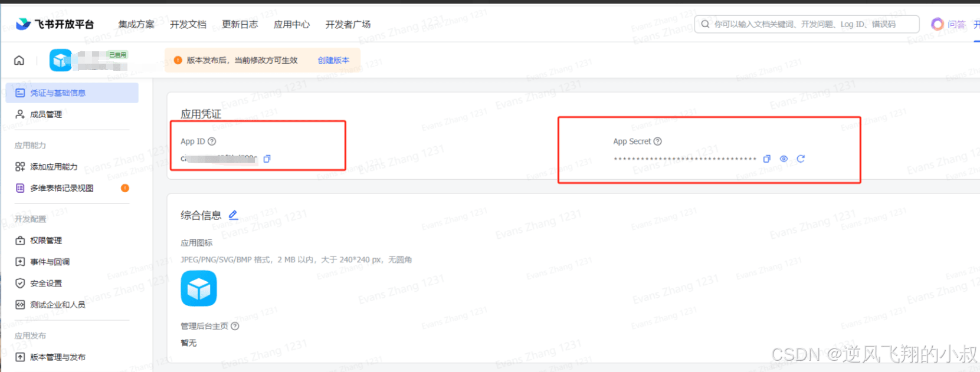This screenshot has height=372, width=980.
Task: Click the masked App Secret dots
Action: tap(685, 159)
